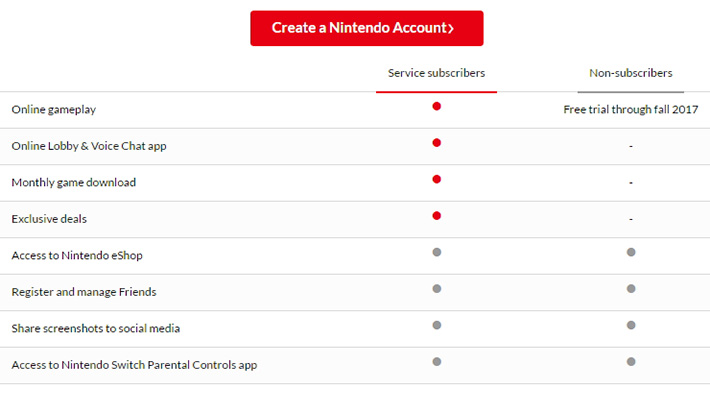Click the Access to Nintendo eShop label
This screenshot has width=710, height=399.
(77, 255)
